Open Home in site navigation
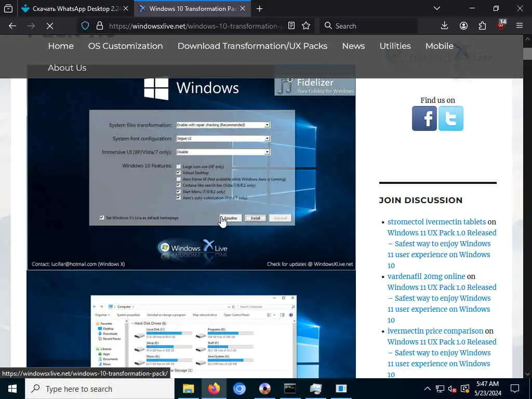532x399 pixels. point(61,46)
